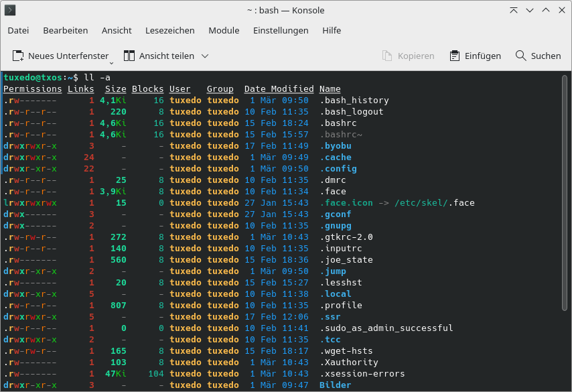
Task: Click the directory name '.gconf'
Action: [336, 214]
